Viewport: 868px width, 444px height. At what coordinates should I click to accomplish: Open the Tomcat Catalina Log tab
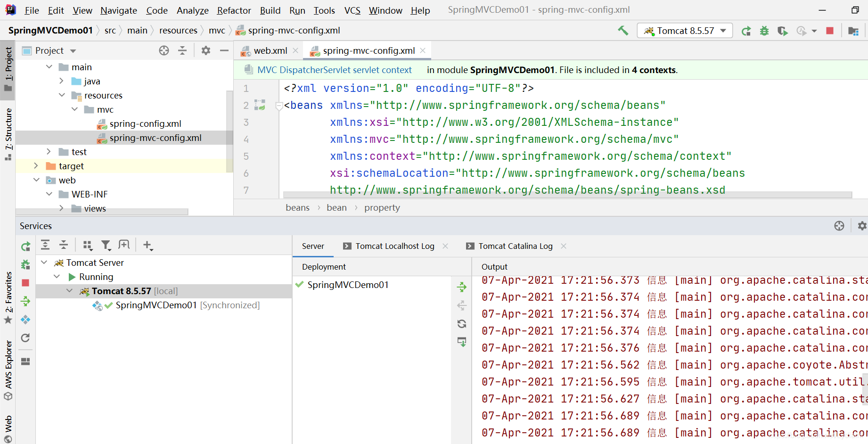[x=516, y=246]
